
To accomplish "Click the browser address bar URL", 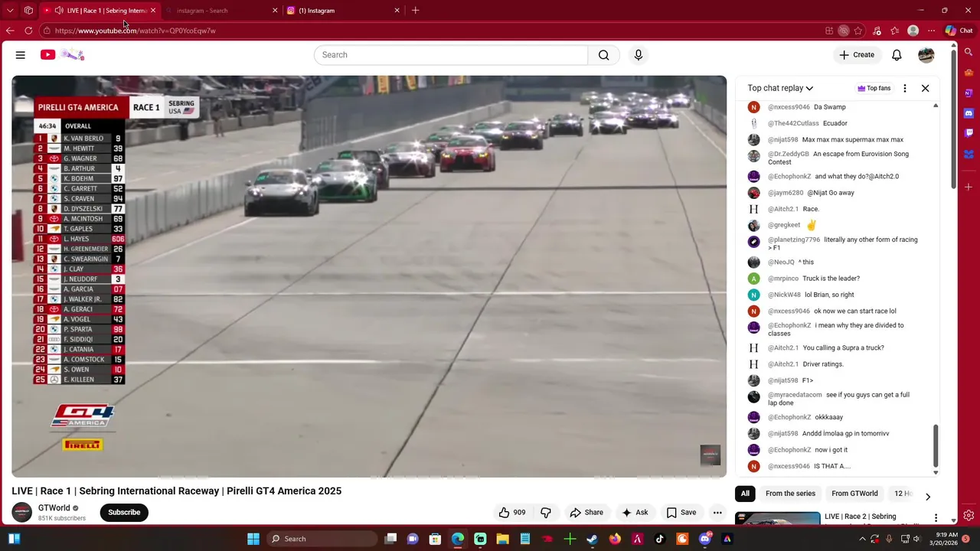I will click(136, 31).
